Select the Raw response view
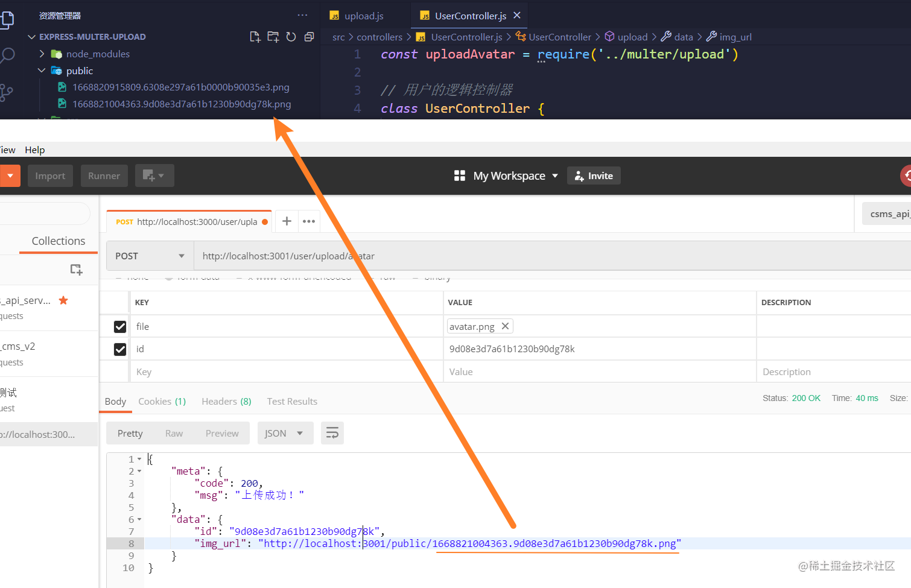 click(174, 433)
